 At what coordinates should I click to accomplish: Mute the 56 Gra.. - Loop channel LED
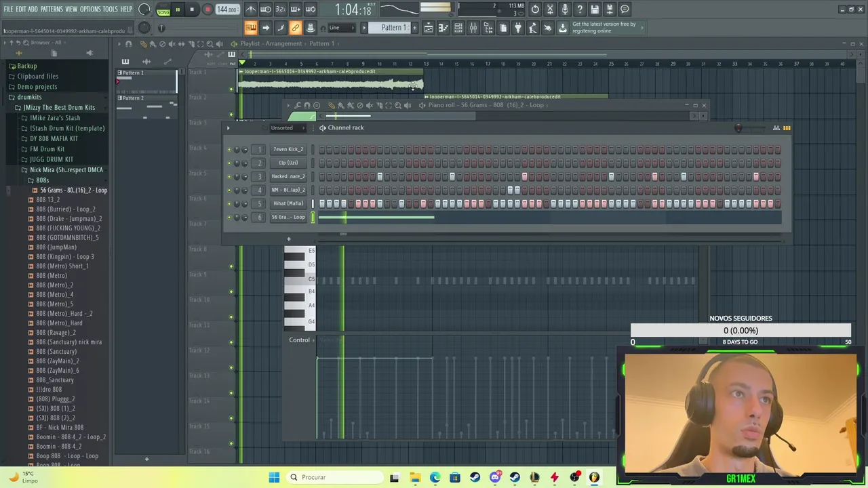pos(229,217)
